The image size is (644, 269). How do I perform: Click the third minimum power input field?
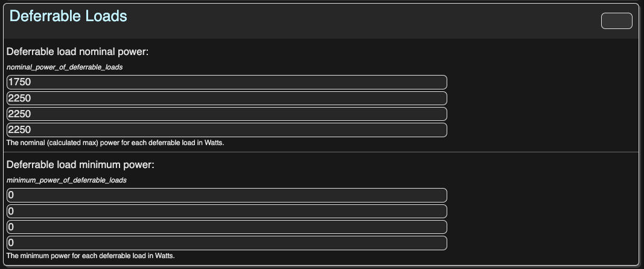226,227
